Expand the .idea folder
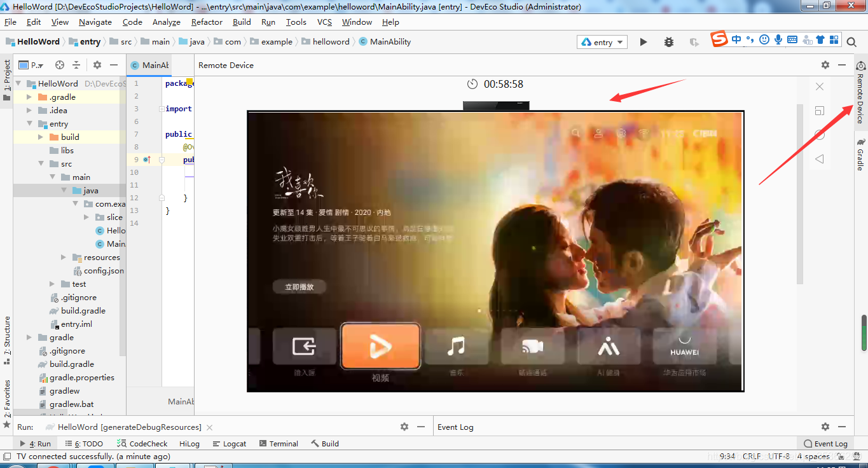 pos(30,111)
